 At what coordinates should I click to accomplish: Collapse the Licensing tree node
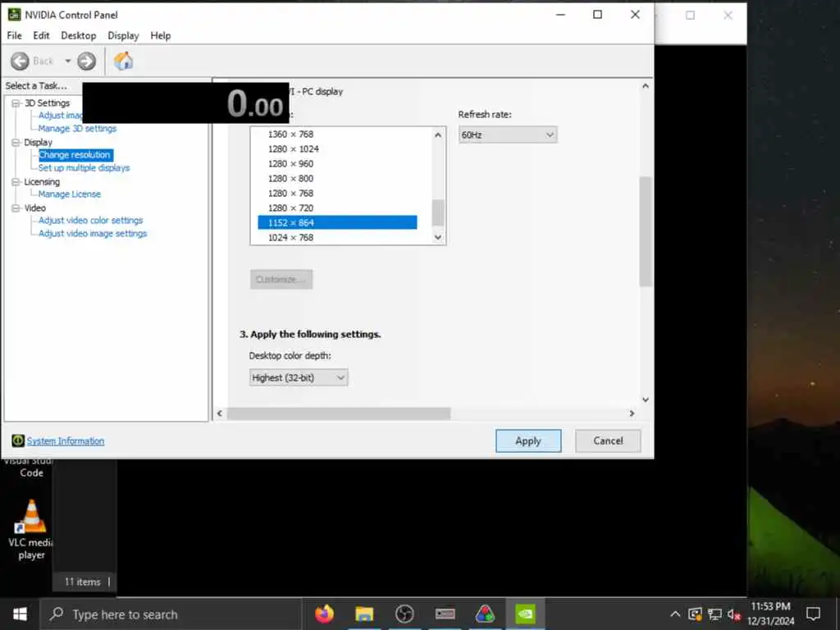[16, 182]
